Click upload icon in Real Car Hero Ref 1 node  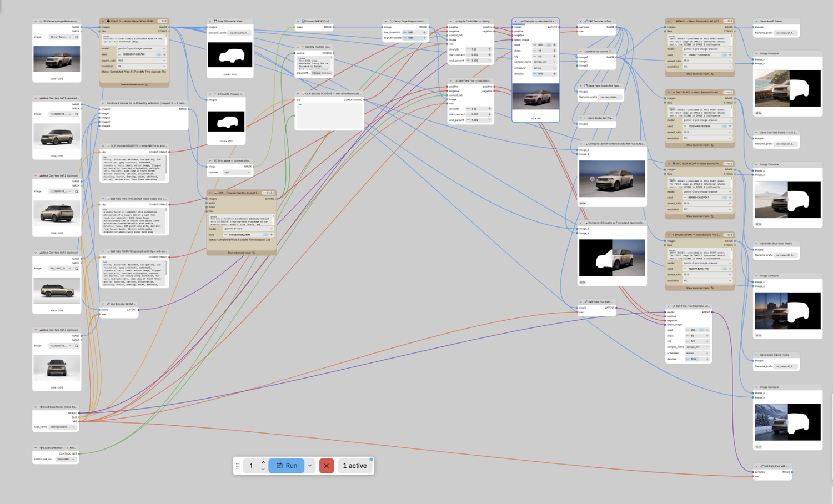pyautogui.click(x=77, y=114)
